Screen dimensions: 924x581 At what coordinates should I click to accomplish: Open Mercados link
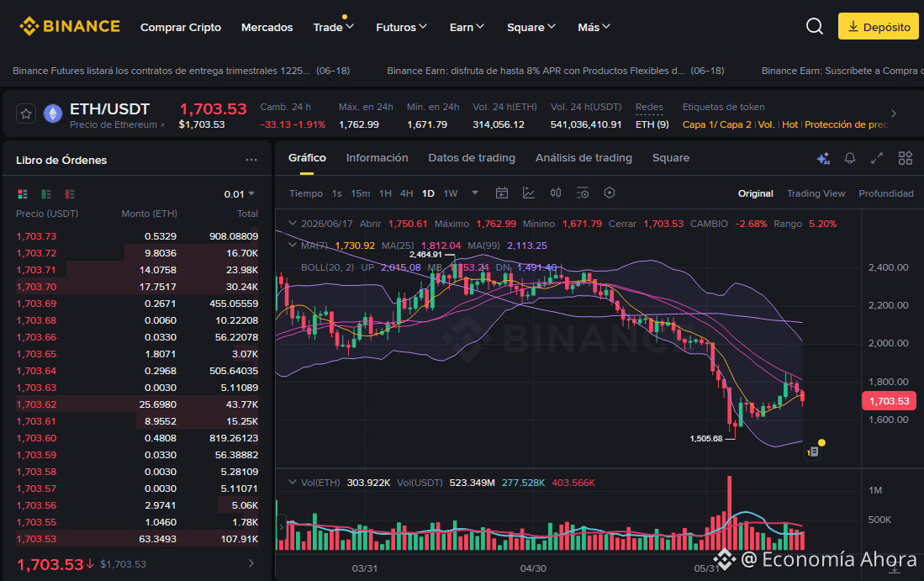pos(267,27)
